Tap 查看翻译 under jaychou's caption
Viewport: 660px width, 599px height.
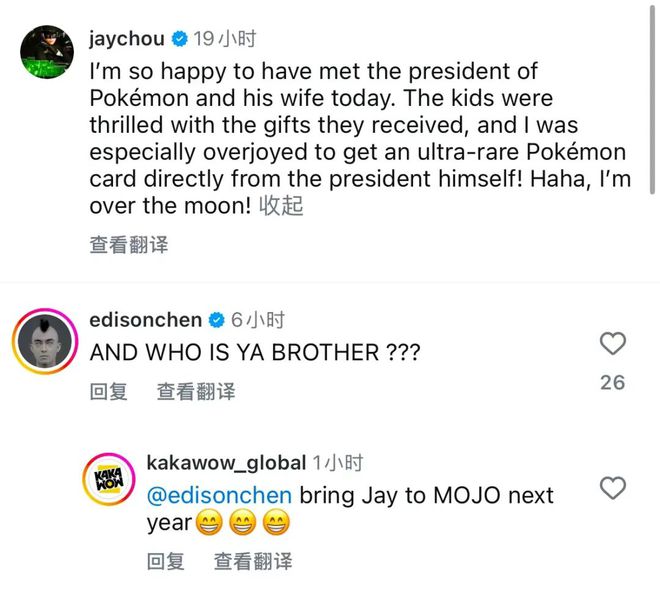tap(128, 244)
